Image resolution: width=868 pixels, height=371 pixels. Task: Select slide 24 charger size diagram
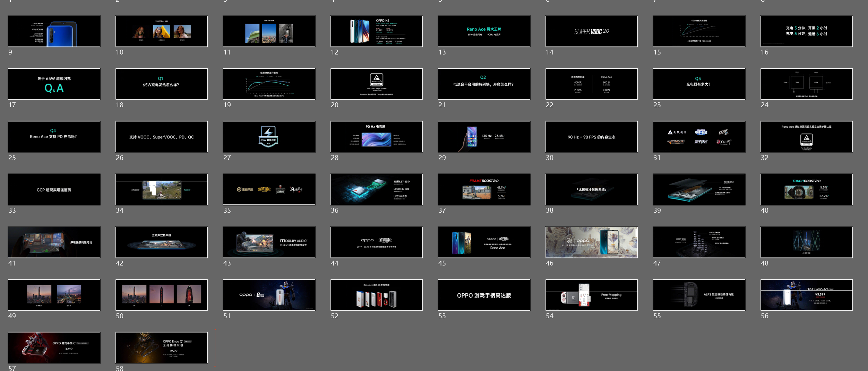pyautogui.click(x=807, y=84)
